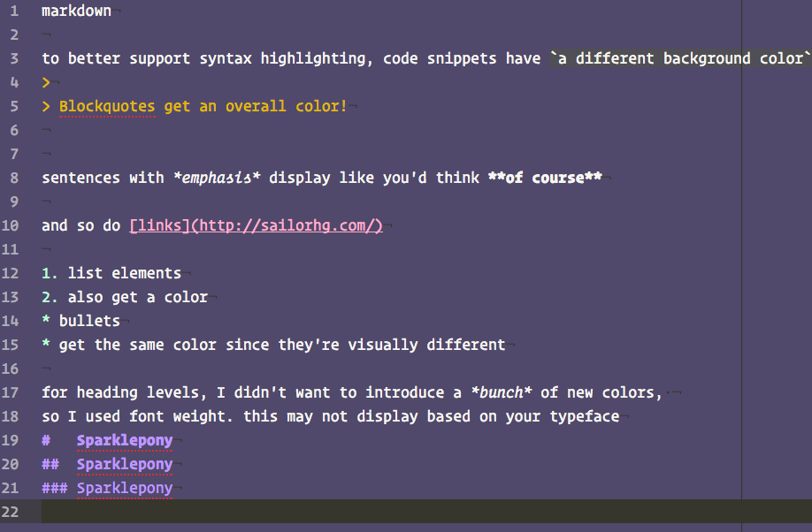This screenshot has width=812, height=532.
Task: Click the sailorhg.com markdown link
Action: click(256, 225)
